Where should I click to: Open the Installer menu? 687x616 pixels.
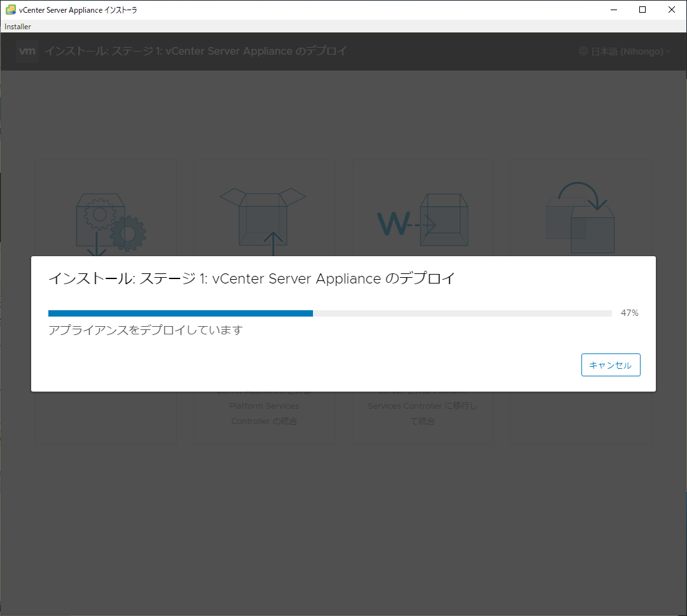coord(18,26)
